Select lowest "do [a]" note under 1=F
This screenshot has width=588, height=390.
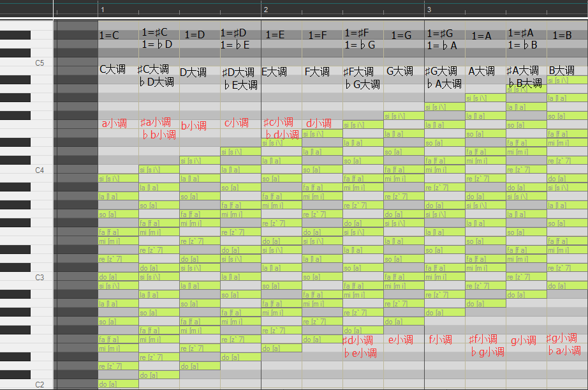(x=323, y=340)
